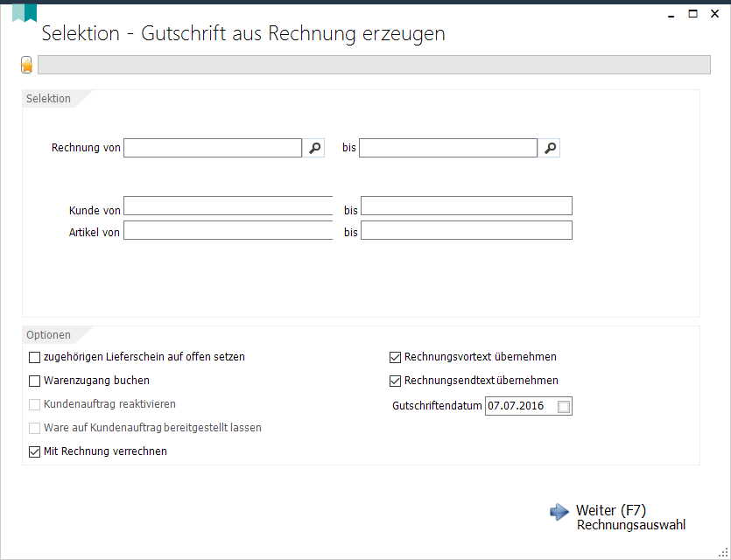
Task: Toggle Rechnungsendtext übernehmen checkbox
Action: coord(395,381)
